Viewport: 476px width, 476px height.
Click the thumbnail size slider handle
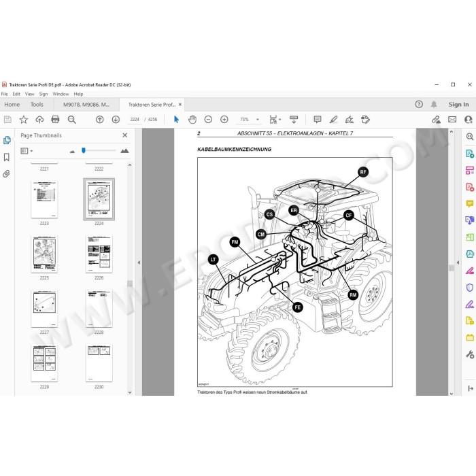tap(84, 150)
